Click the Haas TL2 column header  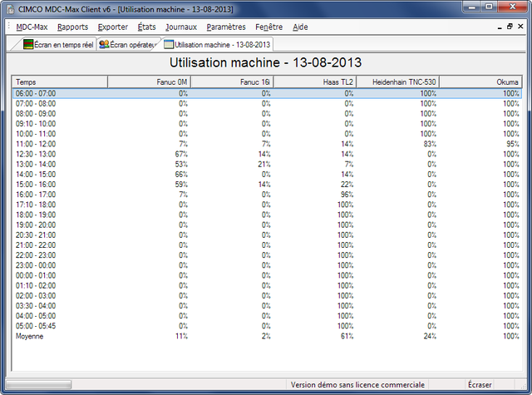pyautogui.click(x=315, y=81)
